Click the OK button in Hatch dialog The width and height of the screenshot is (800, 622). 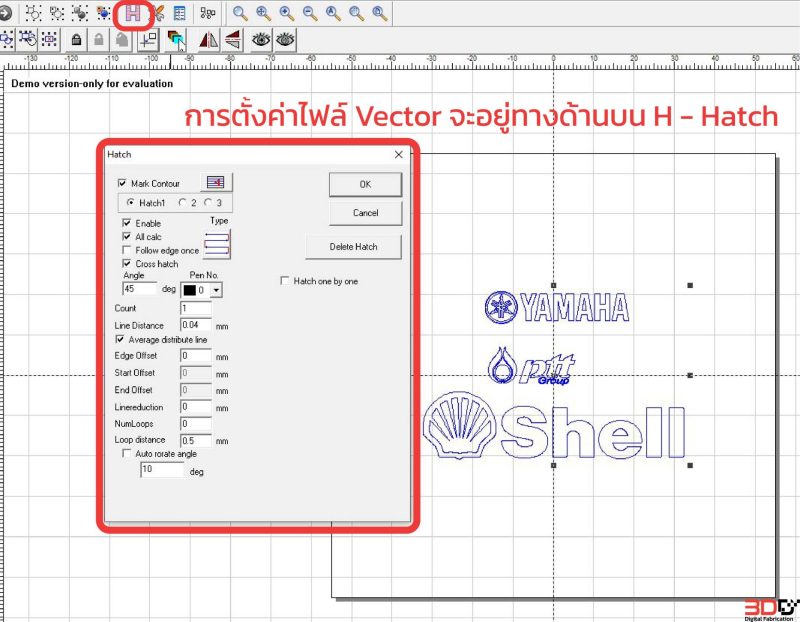tap(365, 184)
